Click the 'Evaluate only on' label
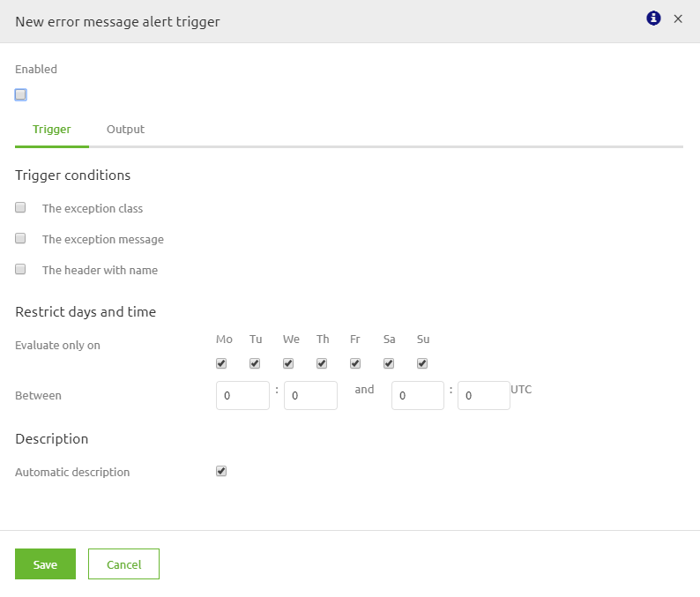Image resolution: width=700 pixels, height=597 pixels. coord(57,345)
